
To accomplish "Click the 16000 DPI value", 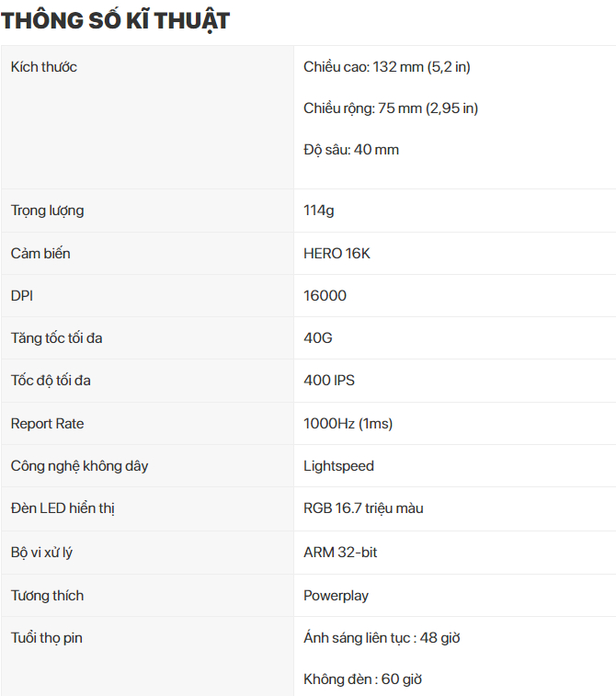I will click(325, 295).
